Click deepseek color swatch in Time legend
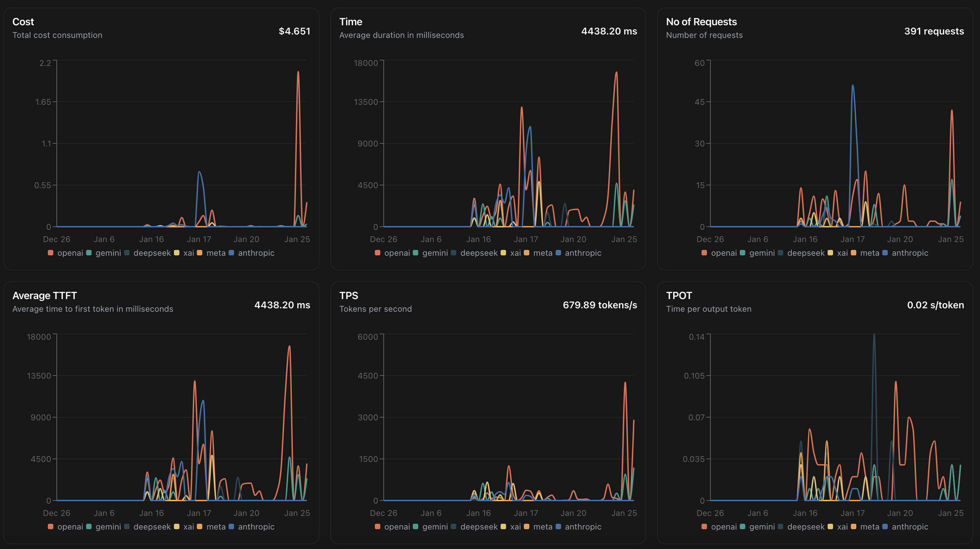 [453, 253]
